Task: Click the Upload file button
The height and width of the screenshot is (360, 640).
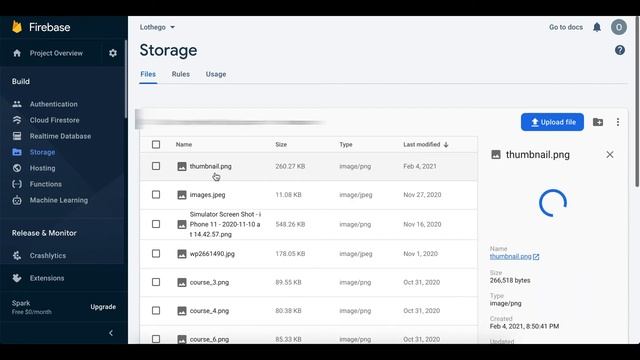Action: [x=552, y=122]
